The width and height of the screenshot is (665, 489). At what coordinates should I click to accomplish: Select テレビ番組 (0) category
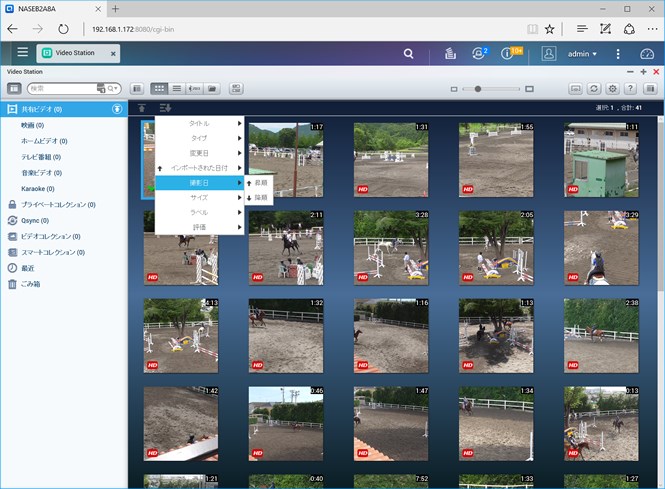41,157
